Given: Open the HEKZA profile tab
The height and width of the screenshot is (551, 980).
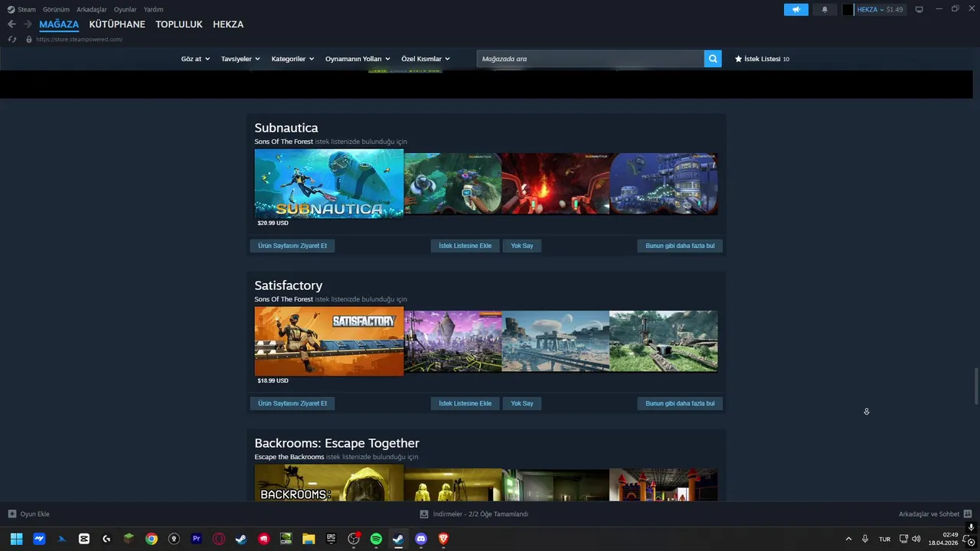Looking at the screenshot, I should pos(228,24).
